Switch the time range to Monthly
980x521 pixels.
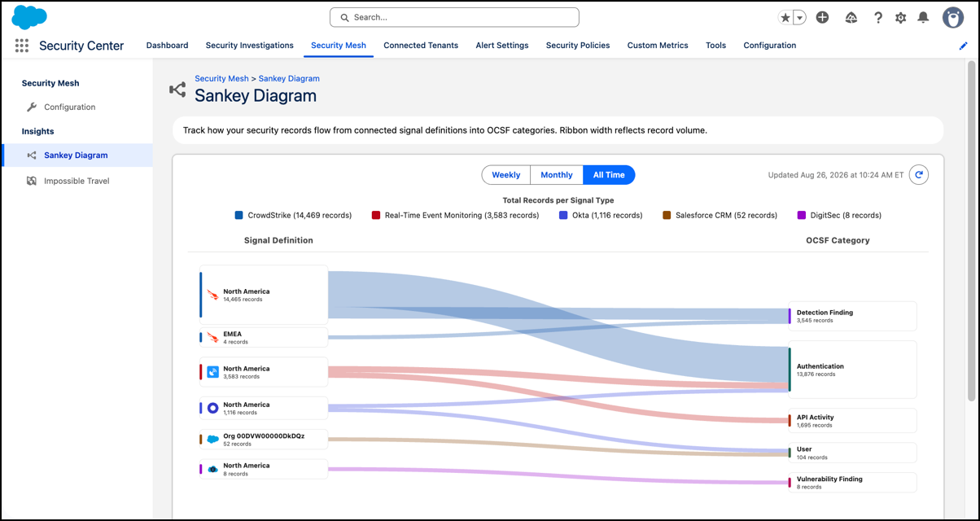pyautogui.click(x=557, y=175)
